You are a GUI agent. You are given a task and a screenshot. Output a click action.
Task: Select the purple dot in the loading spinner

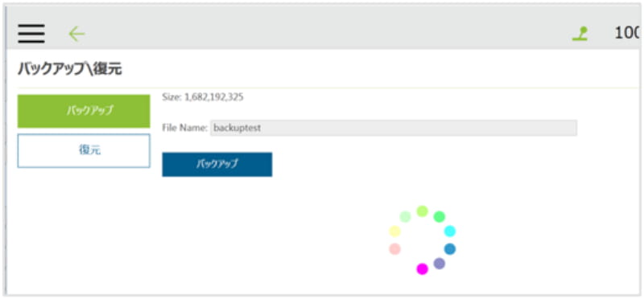click(440, 264)
